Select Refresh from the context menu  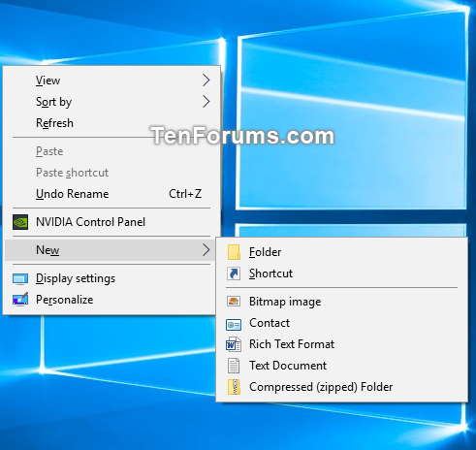(x=111, y=123)
